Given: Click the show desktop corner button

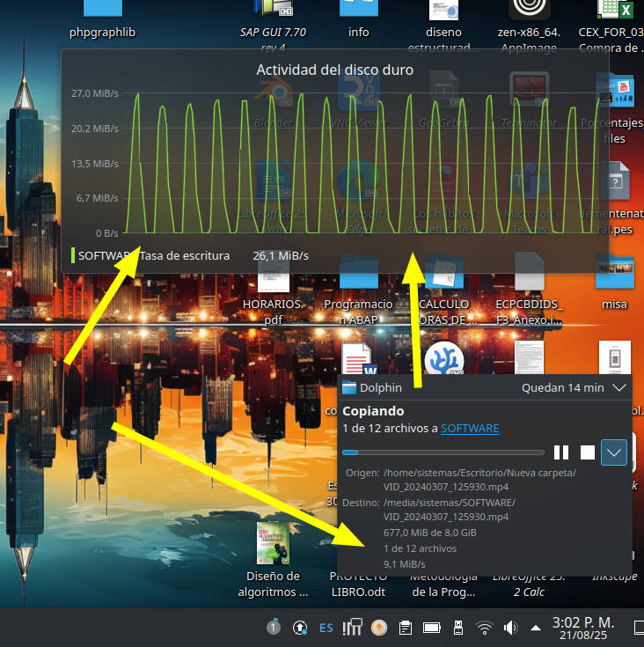Looking at the screenshot, I should pos(639,628).
